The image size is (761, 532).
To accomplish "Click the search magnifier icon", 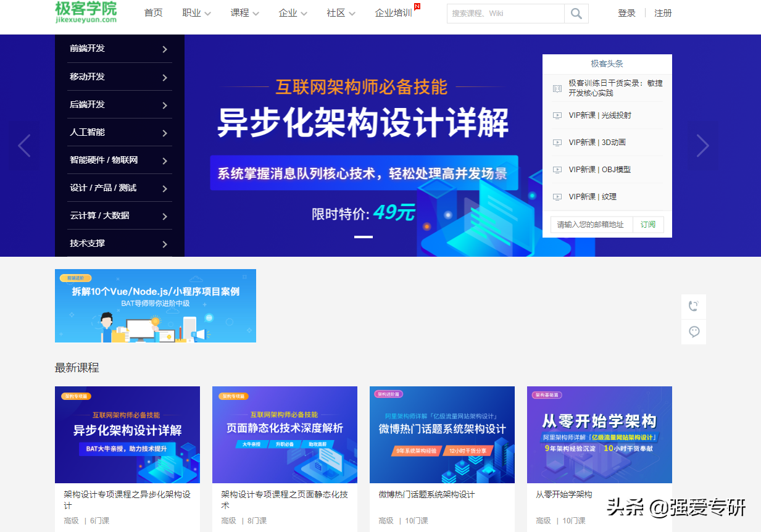I will tap(575, 13).
